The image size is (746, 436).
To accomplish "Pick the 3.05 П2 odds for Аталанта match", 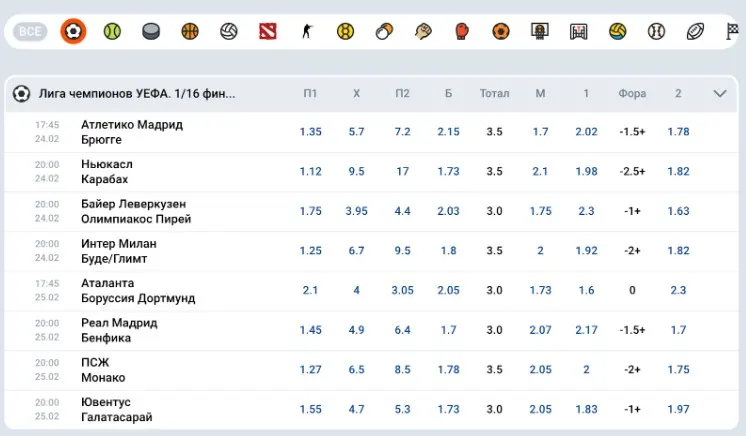I will tap(402, 290).
